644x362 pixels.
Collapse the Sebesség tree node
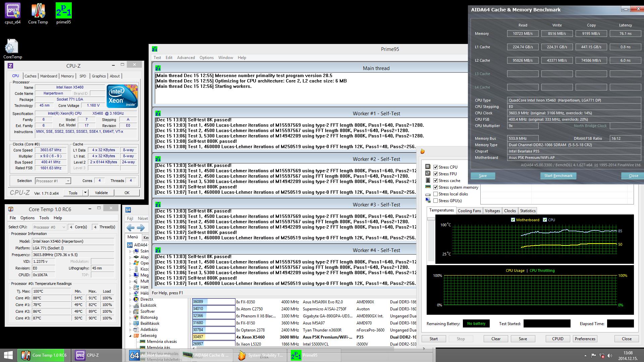point(130,336)
